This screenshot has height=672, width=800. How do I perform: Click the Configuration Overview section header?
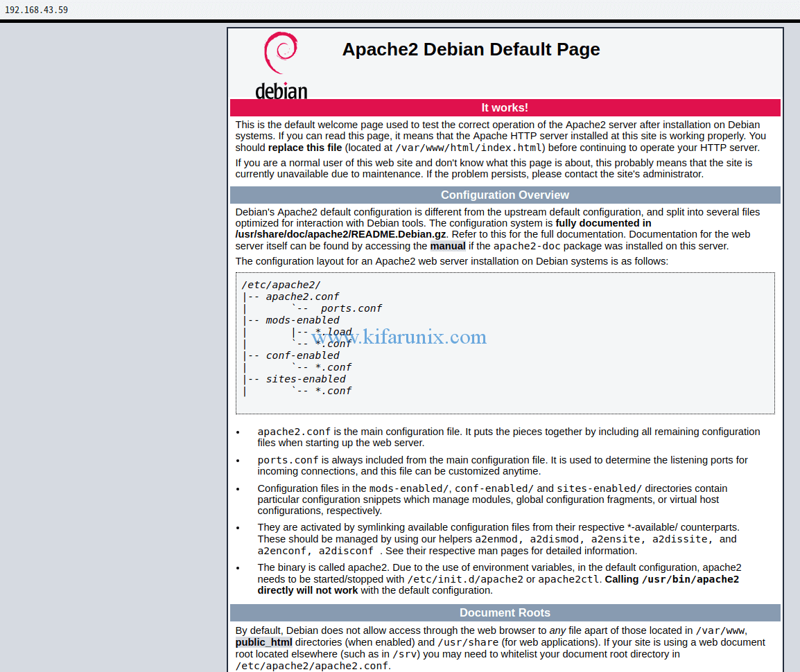coord(505,195)
